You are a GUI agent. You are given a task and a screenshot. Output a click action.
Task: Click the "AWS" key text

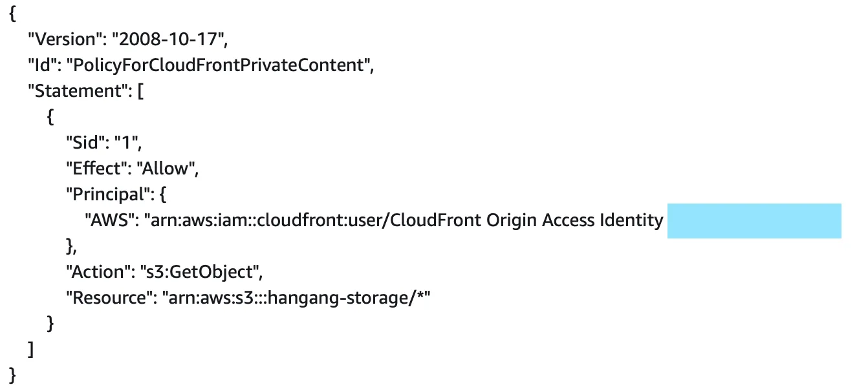(x=108, y=220)
